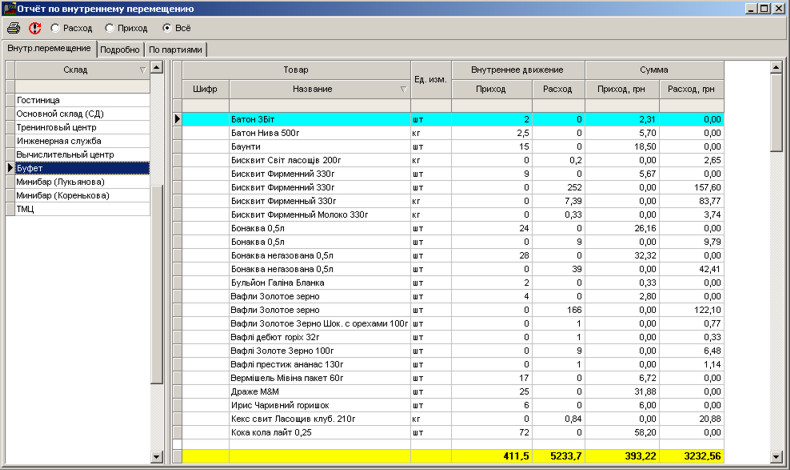Click the print report icon
Screen dimensions: 790x470
(x=13, y=28)
